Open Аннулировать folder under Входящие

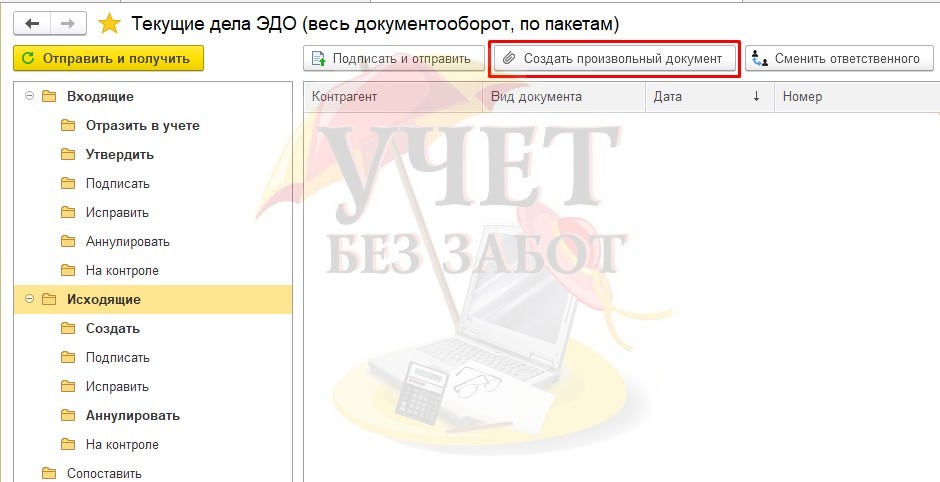coord(128,242)
